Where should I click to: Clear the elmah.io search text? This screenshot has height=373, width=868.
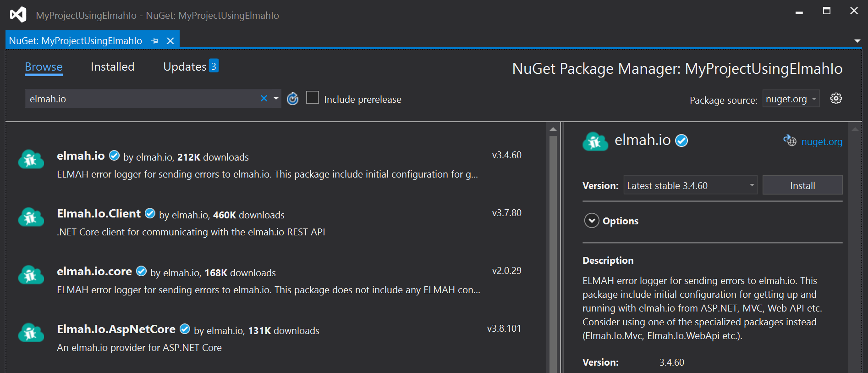click(x=264, y=99)
